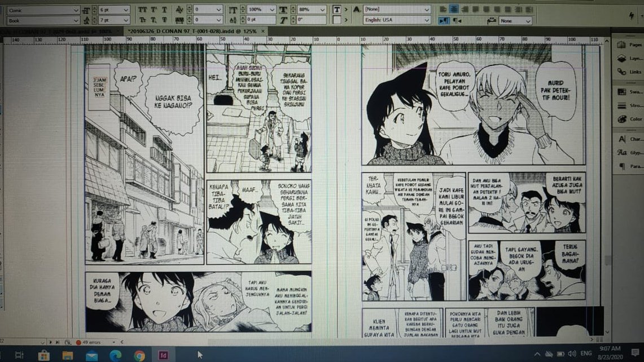
Task: Click the text fill color swatch
Action: point(337,10)
